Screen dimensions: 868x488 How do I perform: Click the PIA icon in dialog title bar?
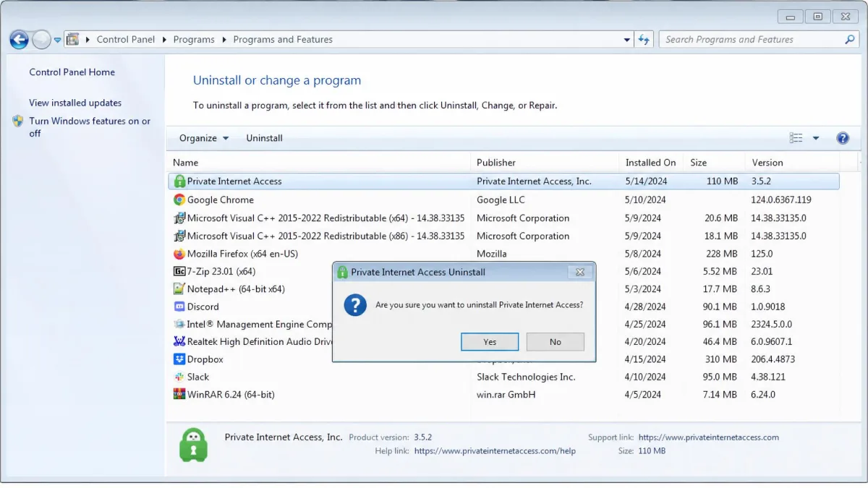point(343,273)
